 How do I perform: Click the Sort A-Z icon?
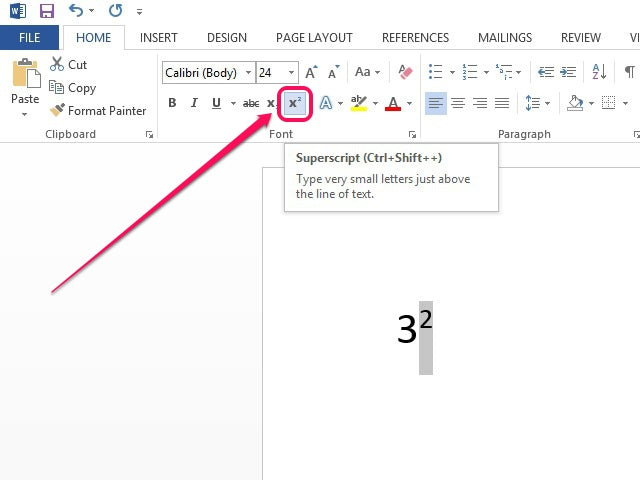[x=599, y=72]
